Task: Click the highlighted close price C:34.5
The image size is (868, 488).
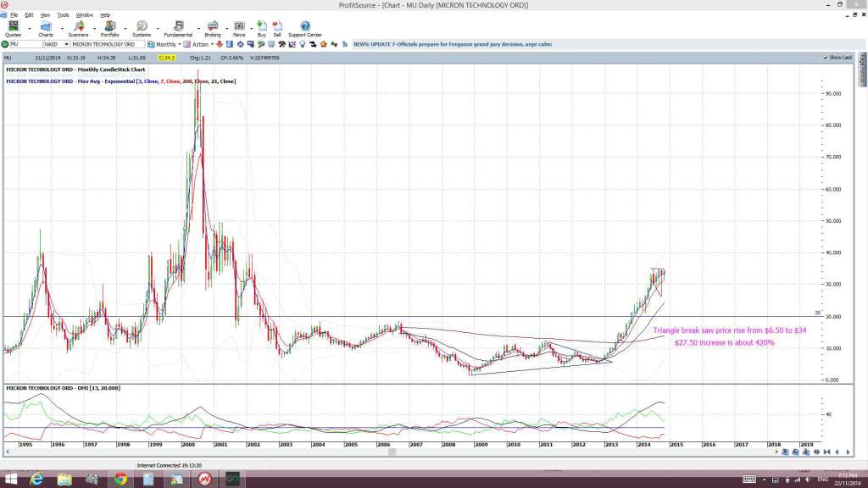Action: coord(167,58)
